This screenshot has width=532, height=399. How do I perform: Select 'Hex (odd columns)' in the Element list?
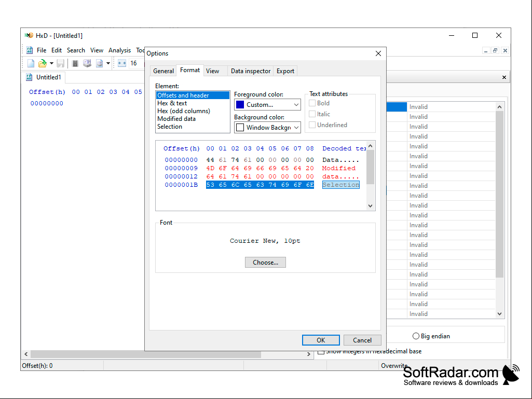click(193, 111)
